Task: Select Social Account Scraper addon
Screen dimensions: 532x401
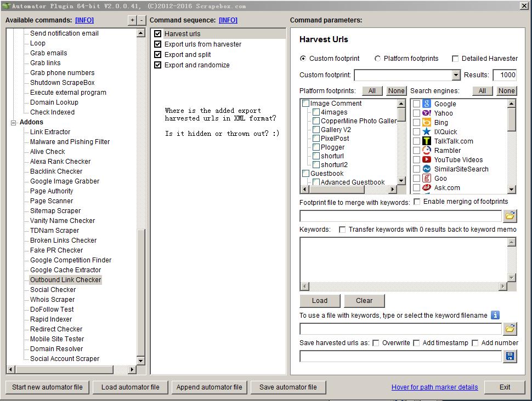Action: pos(65,359)
